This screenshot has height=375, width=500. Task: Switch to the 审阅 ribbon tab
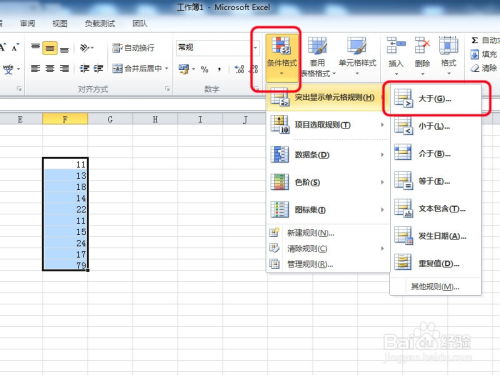[27, 23]
